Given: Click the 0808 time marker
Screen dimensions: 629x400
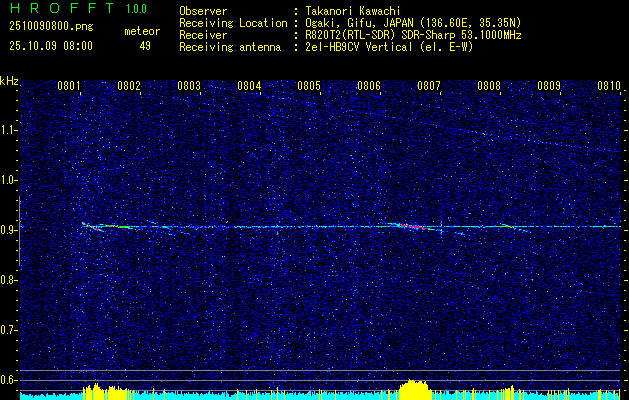Looking at the screenshot, I should point(489,86).
